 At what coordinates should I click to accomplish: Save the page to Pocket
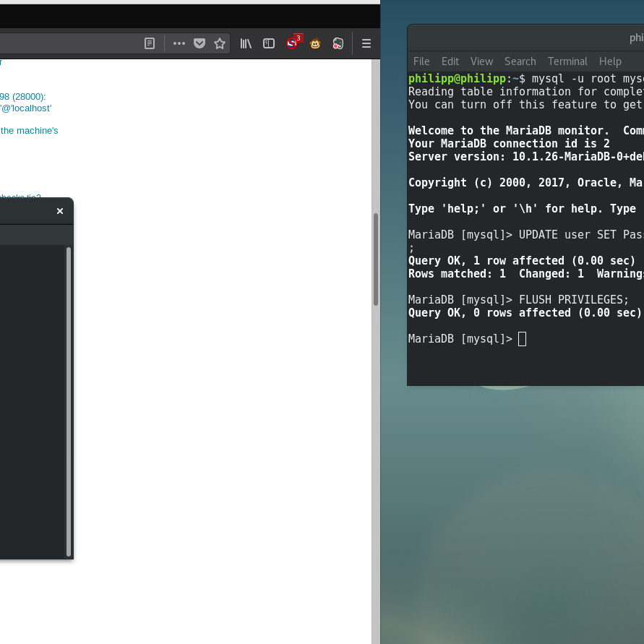point(199,43)
